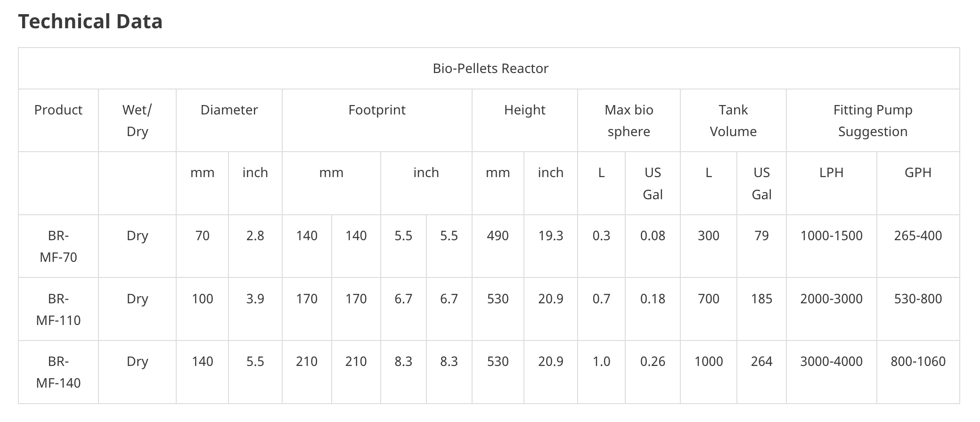Image resolution: width=980 pixels, height=422 pixels.
Task: Click the 264 US Gal tank volume
Action: coord(761,361)
